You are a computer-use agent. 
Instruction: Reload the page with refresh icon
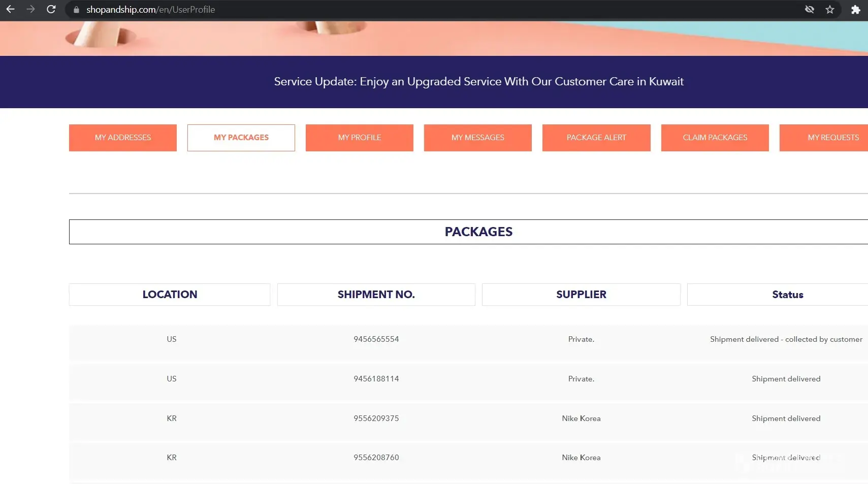(51, 9)
